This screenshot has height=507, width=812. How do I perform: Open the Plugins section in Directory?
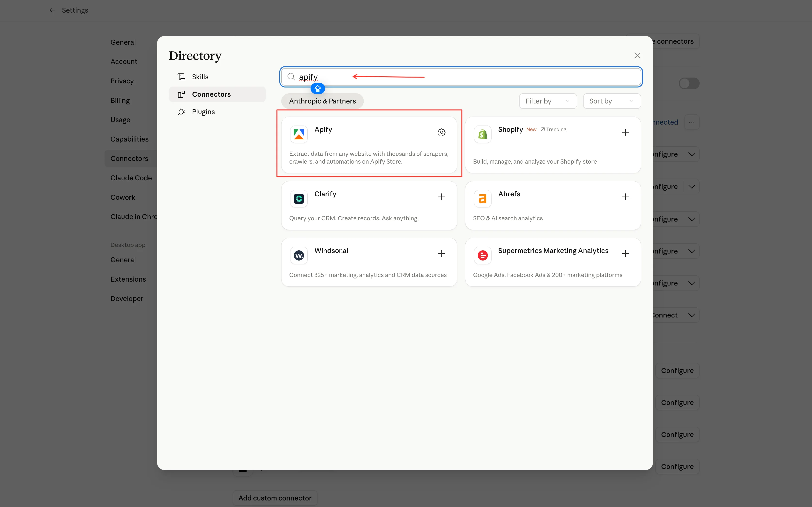217,112
